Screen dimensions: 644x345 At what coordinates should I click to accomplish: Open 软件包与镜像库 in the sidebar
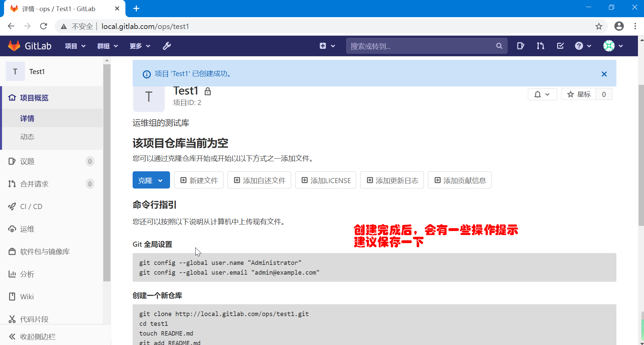[x=51, y=251]
